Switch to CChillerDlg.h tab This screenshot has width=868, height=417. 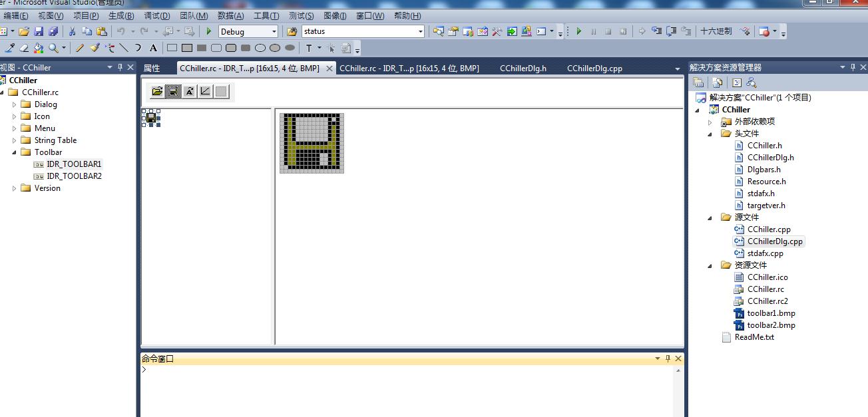[523, 68]
